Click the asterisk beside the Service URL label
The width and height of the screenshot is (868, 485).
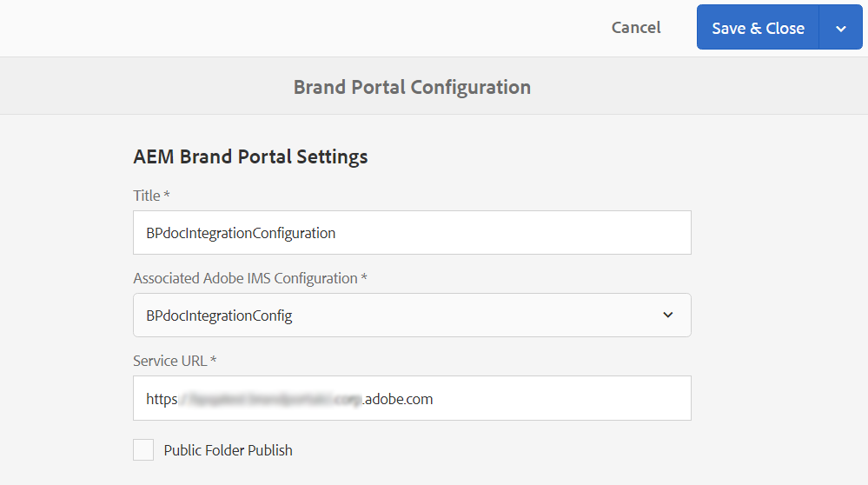point(214,359)
